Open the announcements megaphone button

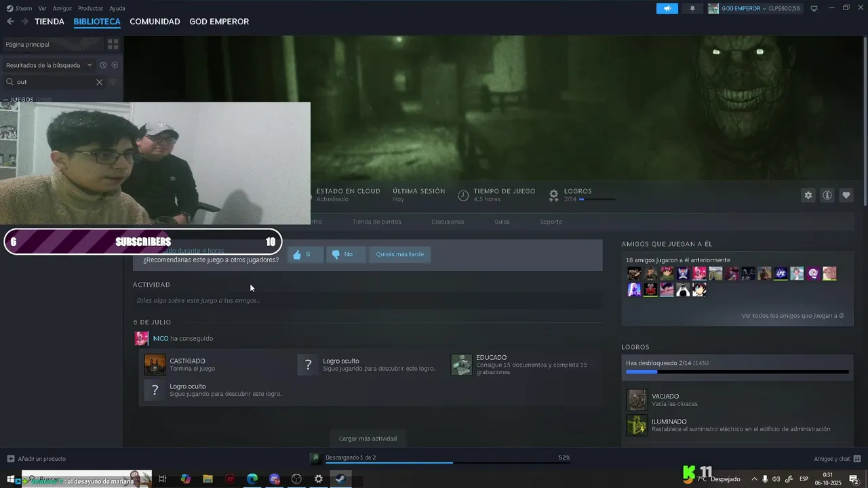(x=667, y=8)
